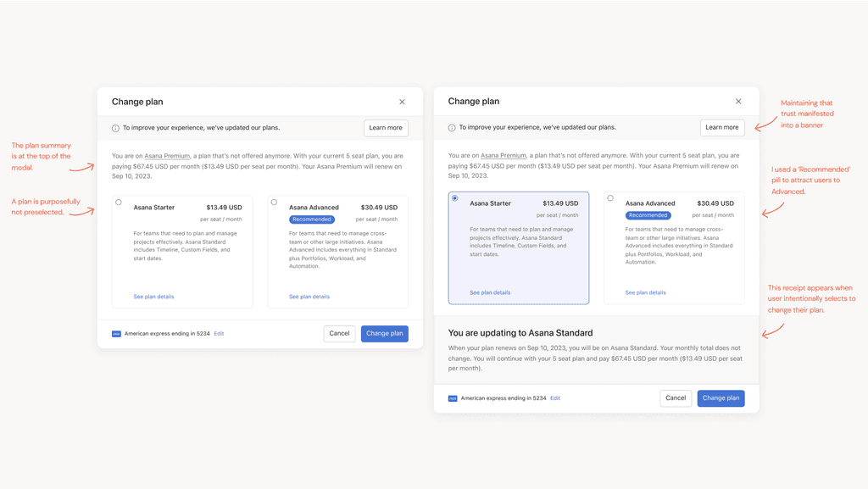This screenshot has width=868, height=489.
Task: Click American Express card icon in left dialog
Action: pos(116,334)
